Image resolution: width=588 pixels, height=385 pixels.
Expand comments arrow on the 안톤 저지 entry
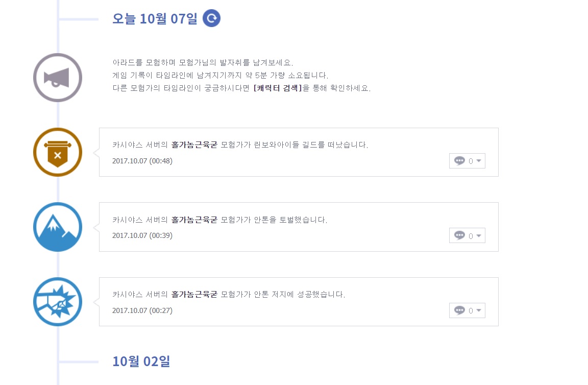pyautogui.click(x=478, y=311)
